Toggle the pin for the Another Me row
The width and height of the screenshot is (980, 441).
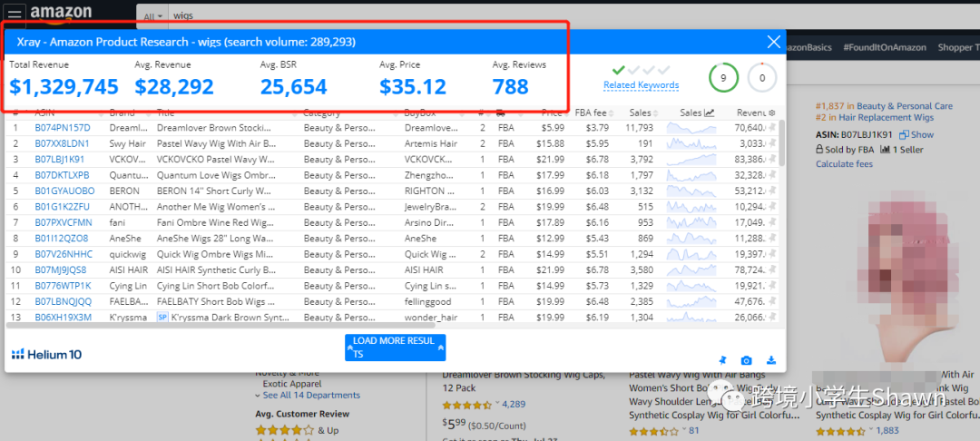pyautogui.click(x=772, y=207)
